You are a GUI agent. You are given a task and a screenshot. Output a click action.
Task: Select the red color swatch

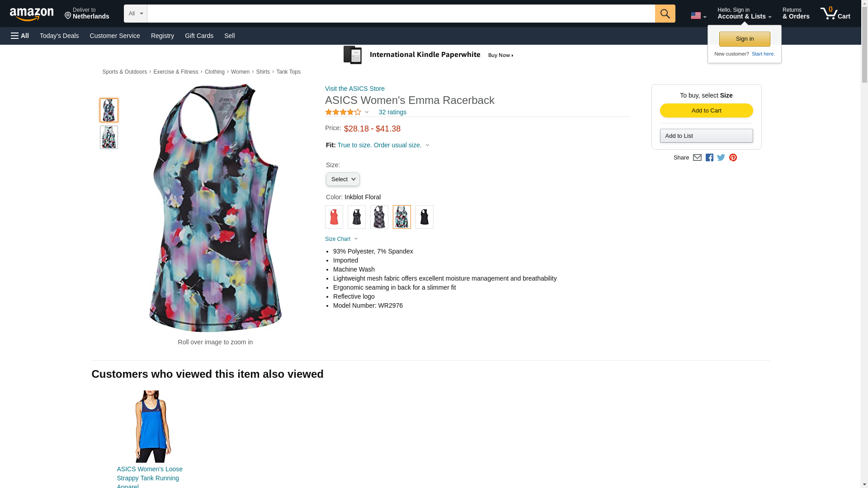pyautogui.click(x=334, y=217)
